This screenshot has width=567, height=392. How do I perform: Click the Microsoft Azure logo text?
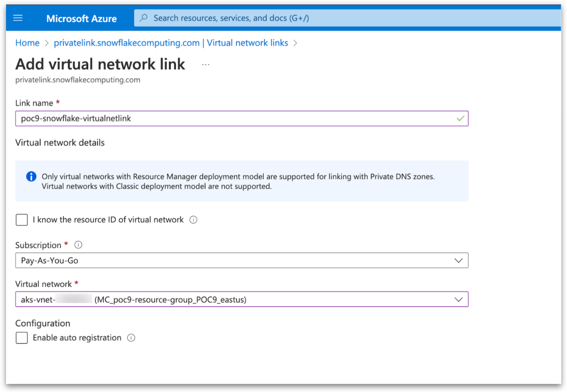pos(81,19)
